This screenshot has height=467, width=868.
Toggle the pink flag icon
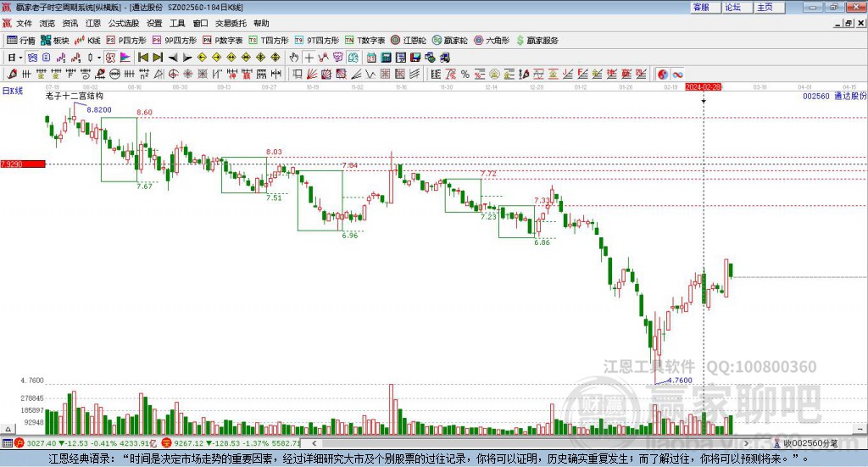click(x=125, y=58)
